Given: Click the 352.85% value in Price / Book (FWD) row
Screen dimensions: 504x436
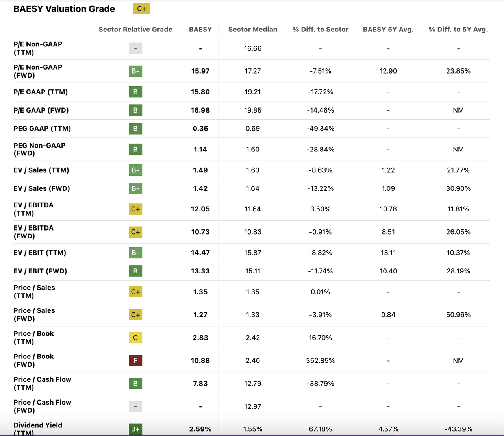Looking at the screenshot, I should 320,360.
